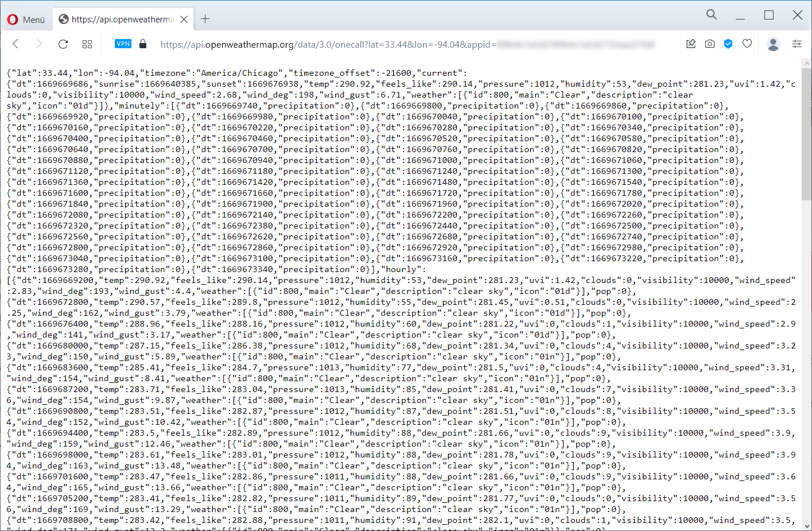
Task: Close the api.openweathermap tab
Action: [184, 20]
